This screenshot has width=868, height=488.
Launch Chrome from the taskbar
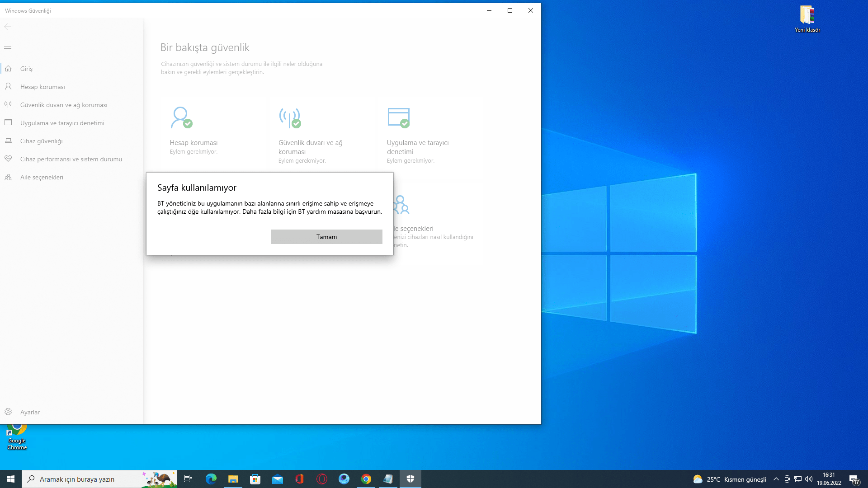point(366,479)
